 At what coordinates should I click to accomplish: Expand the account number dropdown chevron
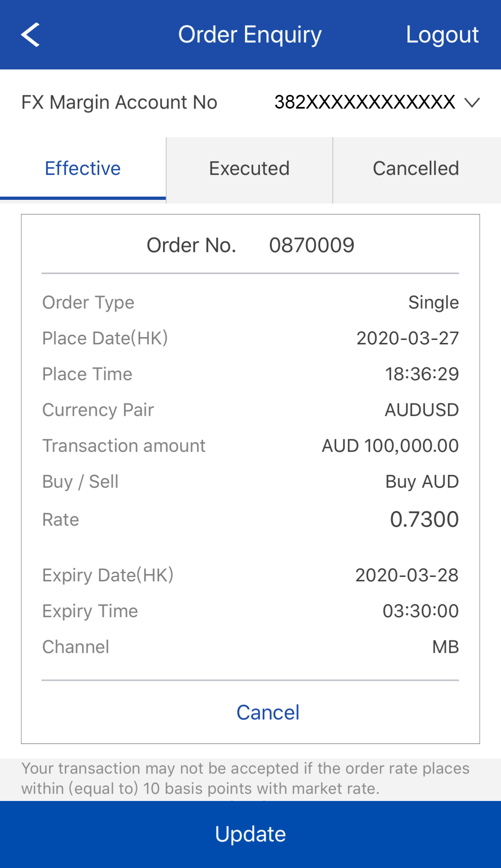click(472, 103)
